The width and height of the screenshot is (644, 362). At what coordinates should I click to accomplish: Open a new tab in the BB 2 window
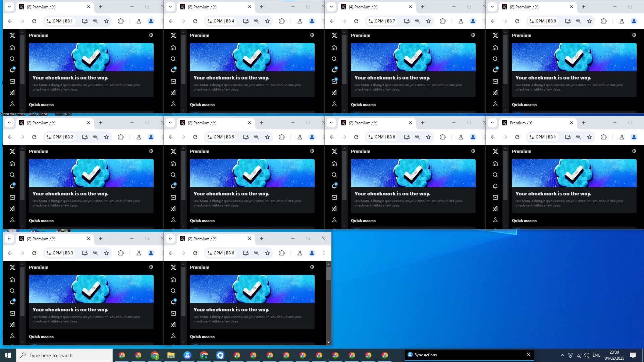point(101,123)
